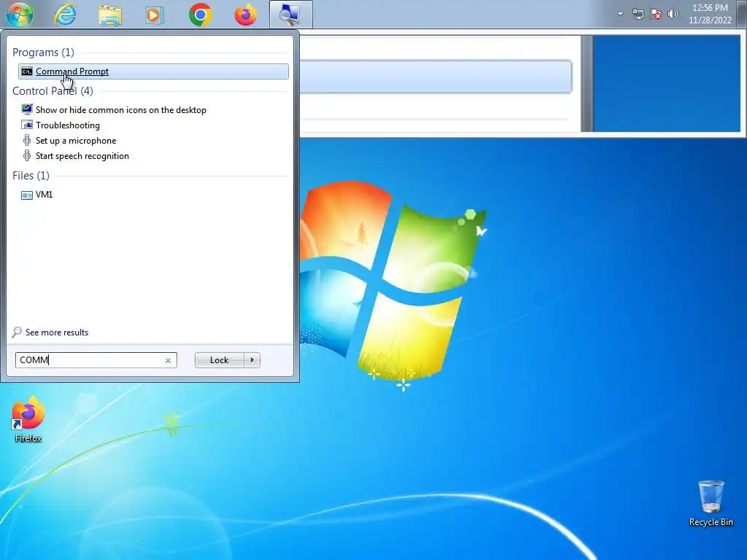Click See more results link
Screen dimensions: 747x560
pyautogui.click(x=57, y=332)
